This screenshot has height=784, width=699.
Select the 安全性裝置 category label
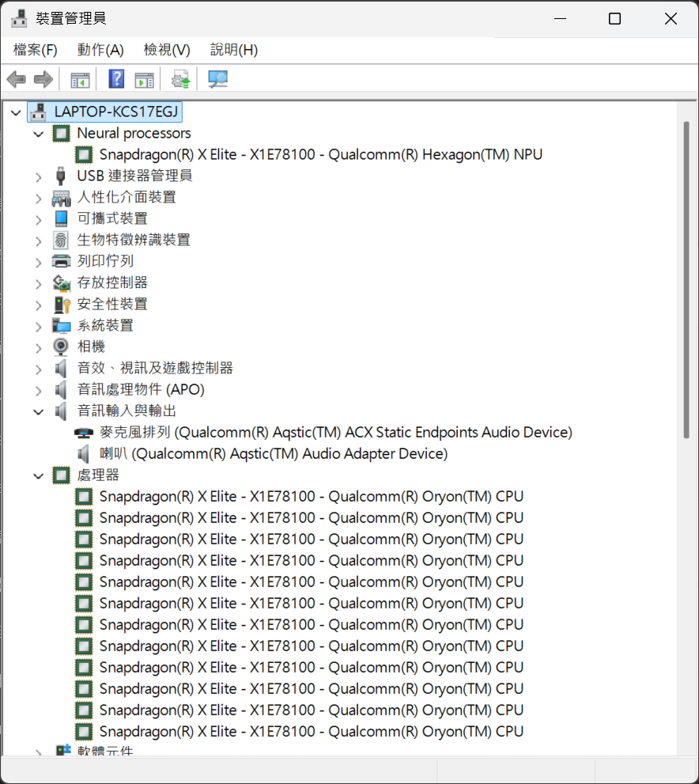pyautogui.click(x=112, y=305)
